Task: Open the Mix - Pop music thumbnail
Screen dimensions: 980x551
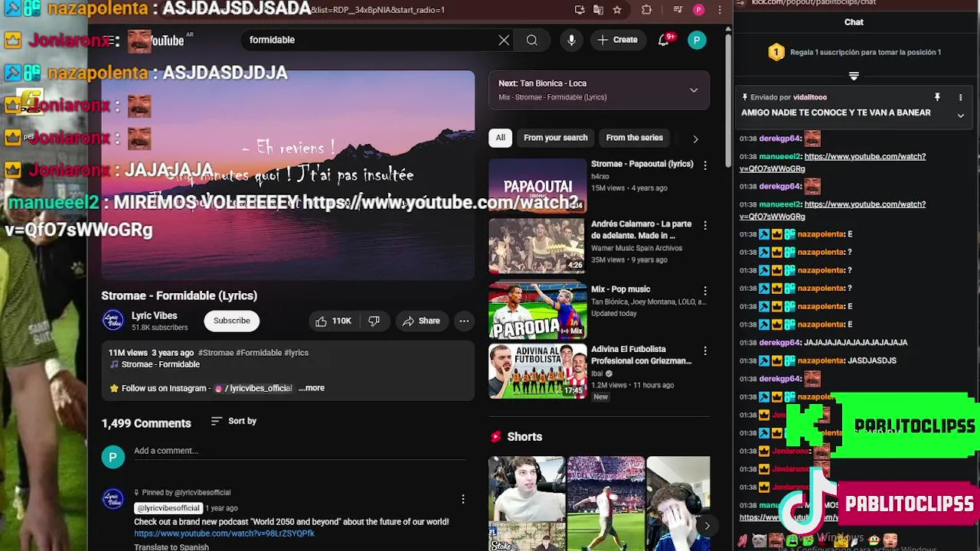Action: point(537,311)
